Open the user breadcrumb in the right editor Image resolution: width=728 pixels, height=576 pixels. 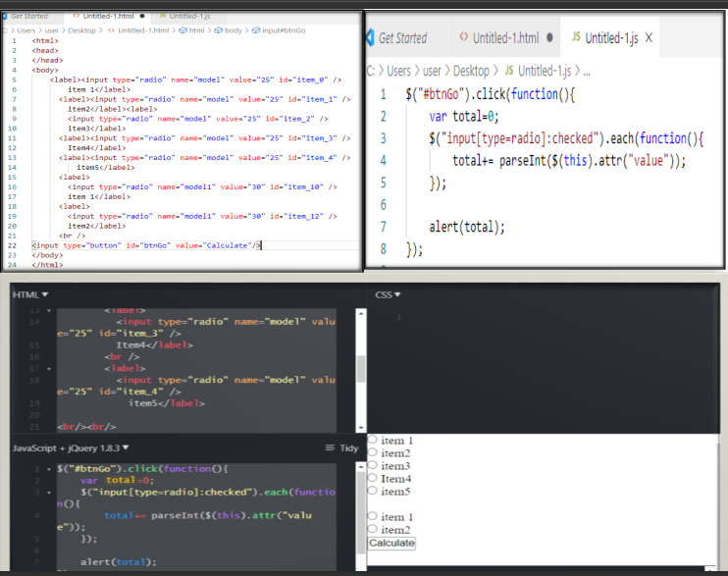pos(432,71)
